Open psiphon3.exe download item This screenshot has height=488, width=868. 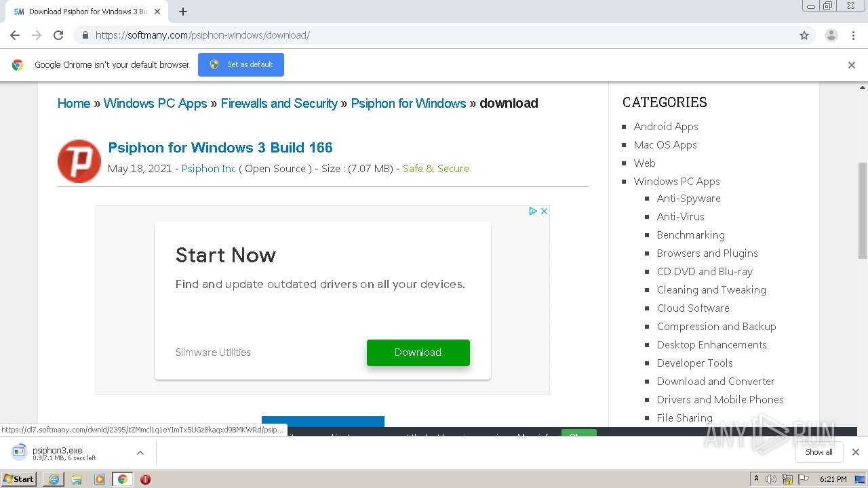(x=68, y=453)
